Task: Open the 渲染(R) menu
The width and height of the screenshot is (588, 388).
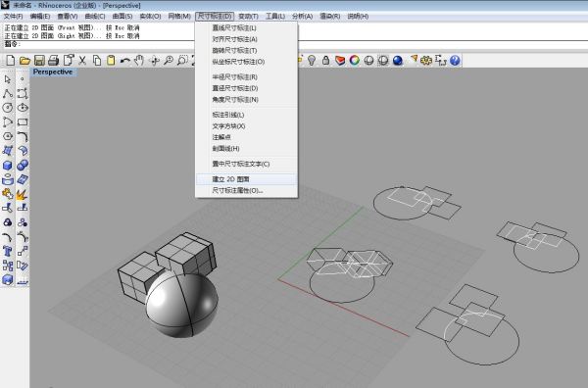Action: 329,16
